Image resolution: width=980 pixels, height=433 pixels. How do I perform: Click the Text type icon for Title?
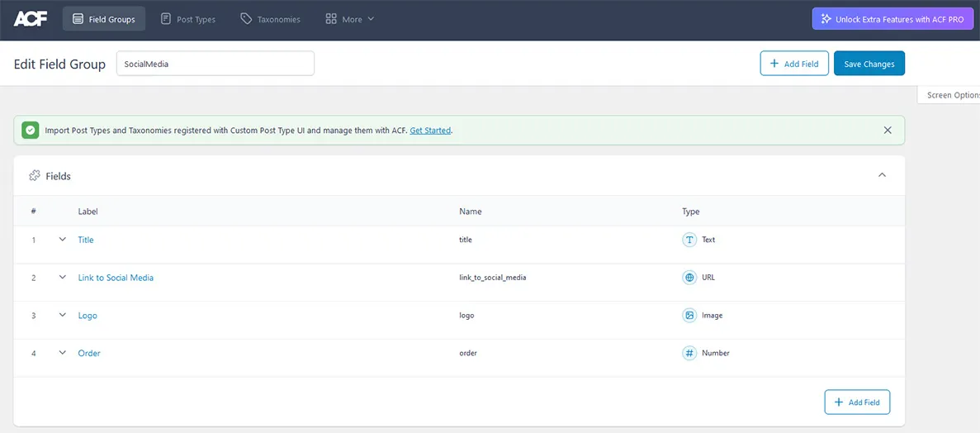tap(689, 240)
